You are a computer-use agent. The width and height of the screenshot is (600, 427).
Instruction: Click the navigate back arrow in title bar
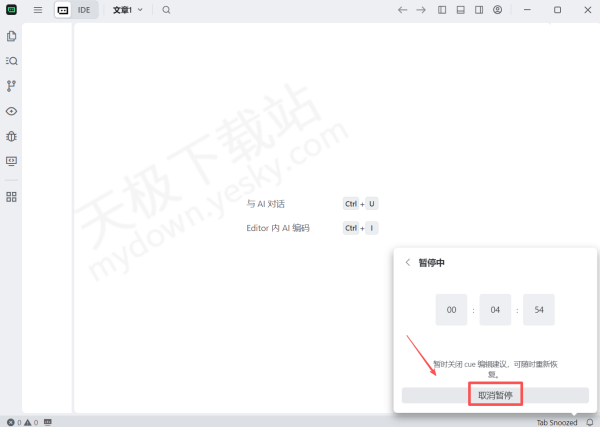click(402, 10)
